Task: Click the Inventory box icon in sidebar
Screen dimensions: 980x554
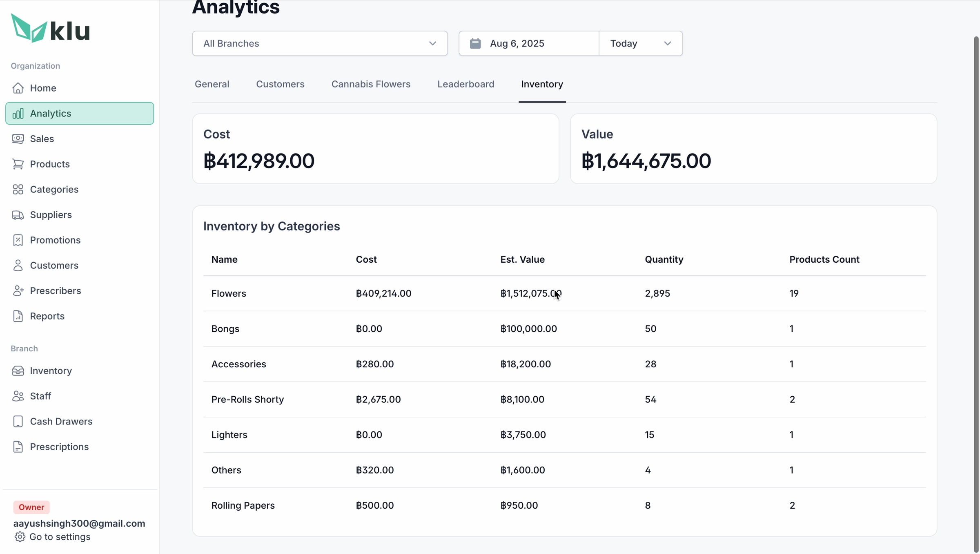Action: coord(18,371)
